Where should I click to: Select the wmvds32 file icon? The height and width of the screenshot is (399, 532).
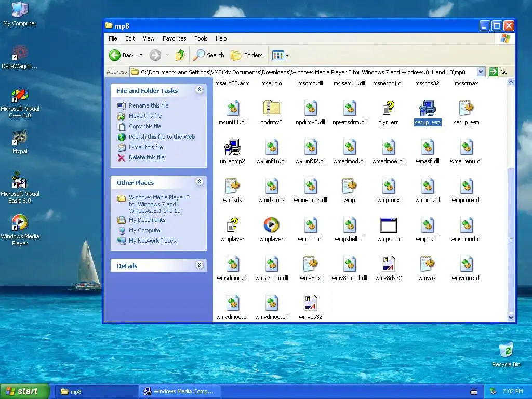pos(311,308)
